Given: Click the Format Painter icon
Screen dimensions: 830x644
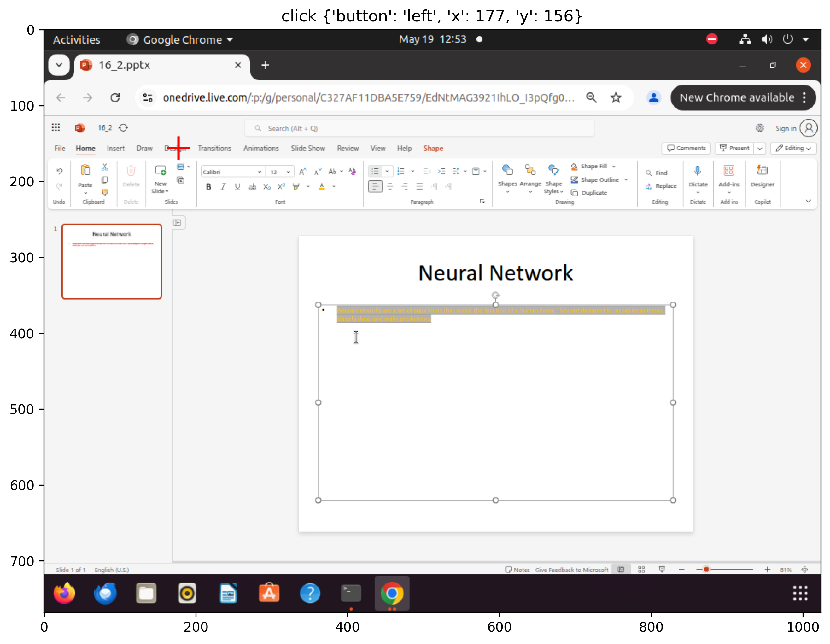Looking at the screenshot, I should [x=105, y=192].
